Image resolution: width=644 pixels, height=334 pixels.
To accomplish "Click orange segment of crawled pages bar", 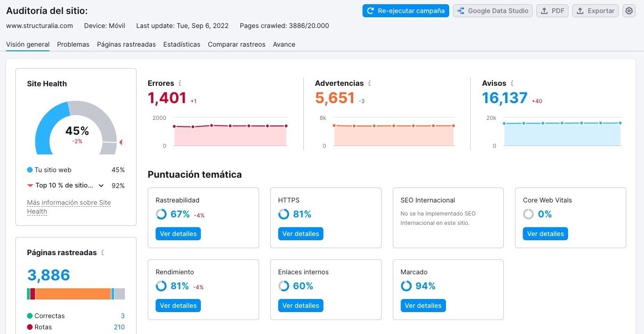I will pyautogui.click(x=73, y=294).
